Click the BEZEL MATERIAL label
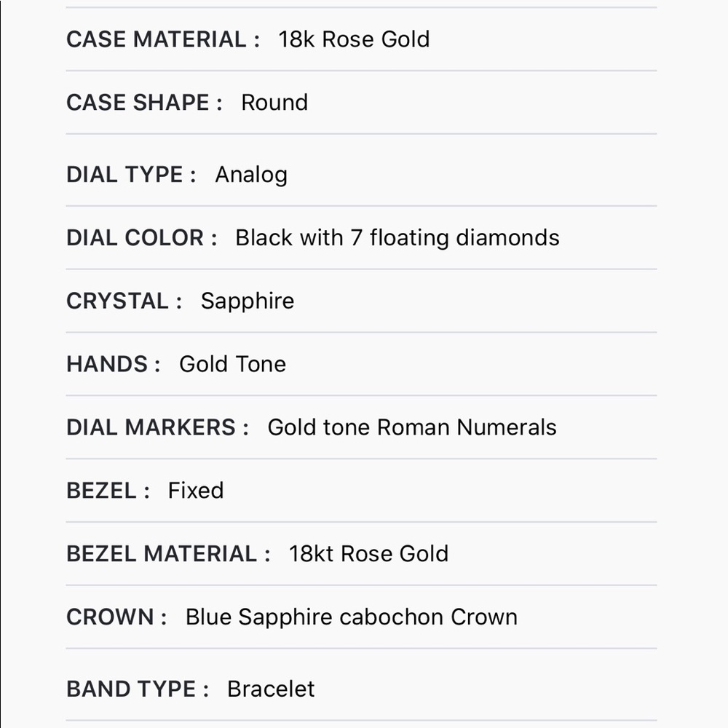 (x=169, y=553)
